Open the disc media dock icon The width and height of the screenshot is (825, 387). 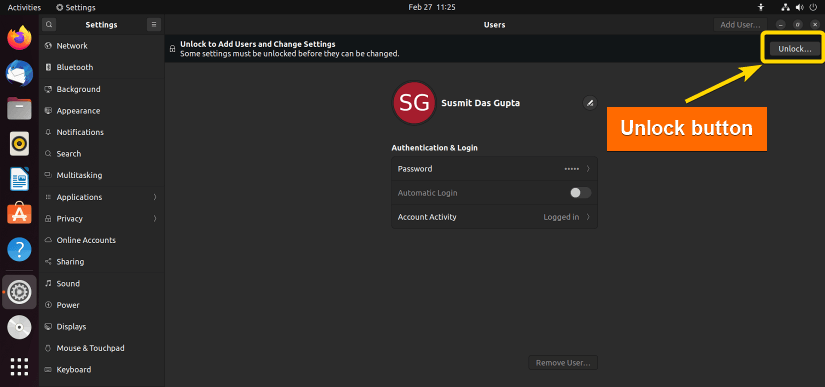pos(19,327)
